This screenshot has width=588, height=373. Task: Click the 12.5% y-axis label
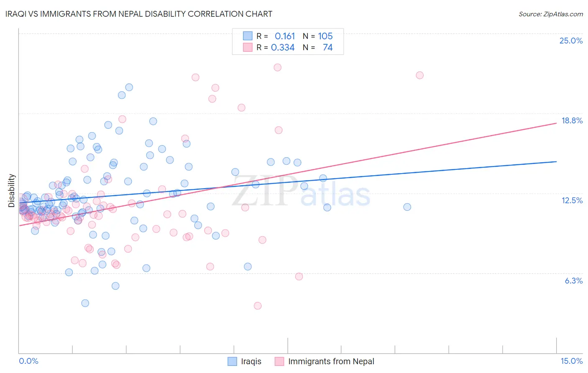pyautogui.click(x=572, y=200)
